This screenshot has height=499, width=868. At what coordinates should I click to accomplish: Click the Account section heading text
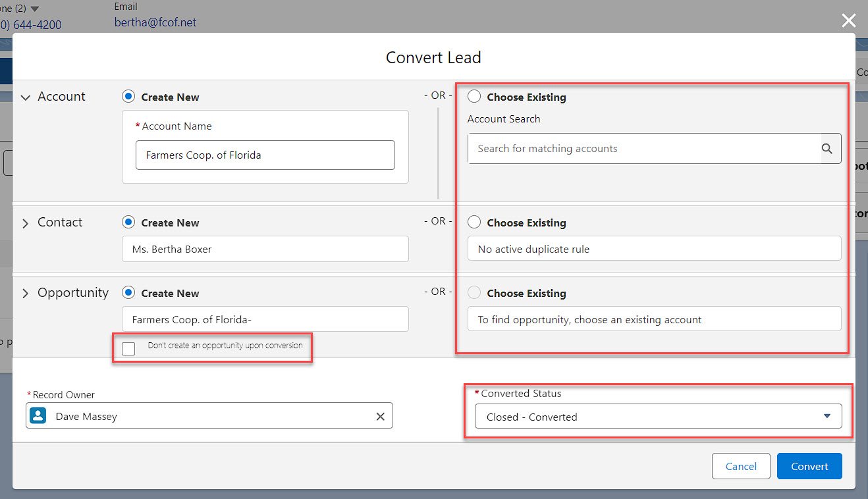pos(61,97)
